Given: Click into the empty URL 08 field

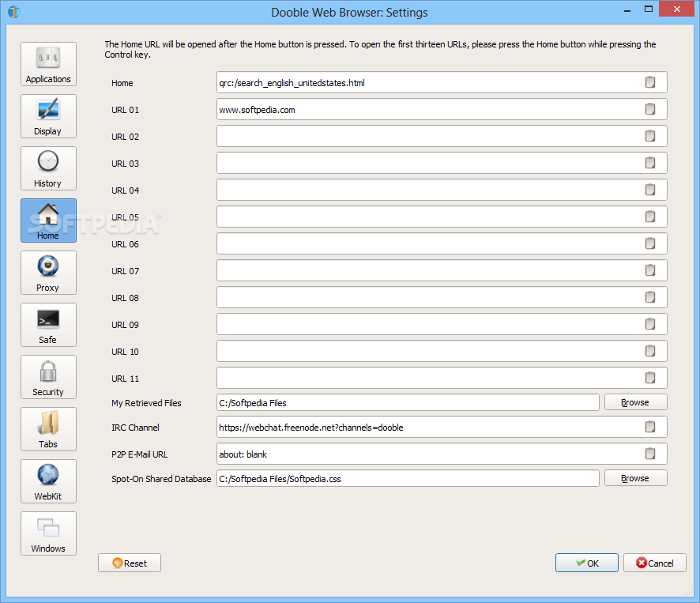Looking at the screenshot, I should point(442,297).
